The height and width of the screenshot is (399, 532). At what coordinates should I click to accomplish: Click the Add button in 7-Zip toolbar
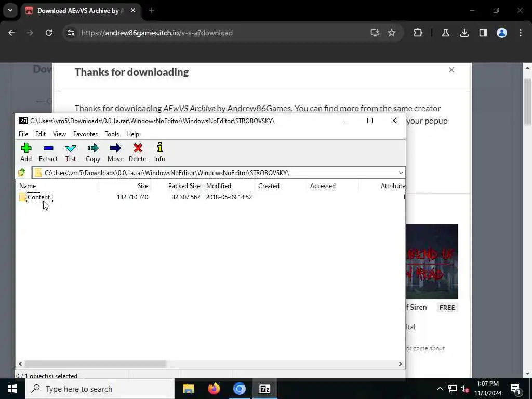point(26,152)
